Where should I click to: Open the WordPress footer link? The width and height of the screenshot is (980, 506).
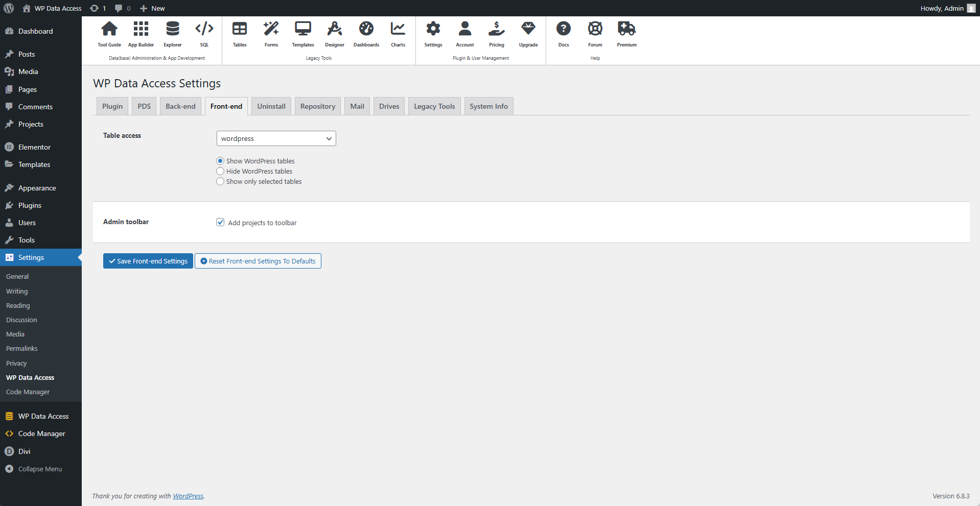coord(188,495)
